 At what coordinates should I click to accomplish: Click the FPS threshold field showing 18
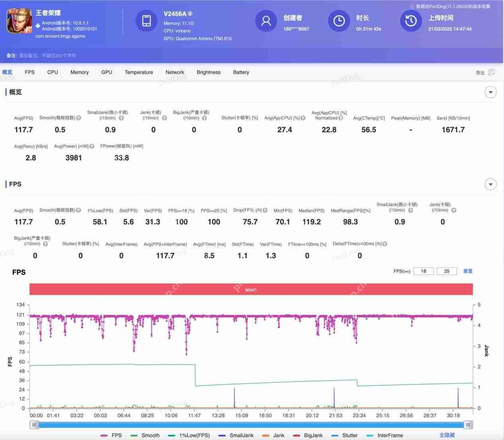[424, 271]
